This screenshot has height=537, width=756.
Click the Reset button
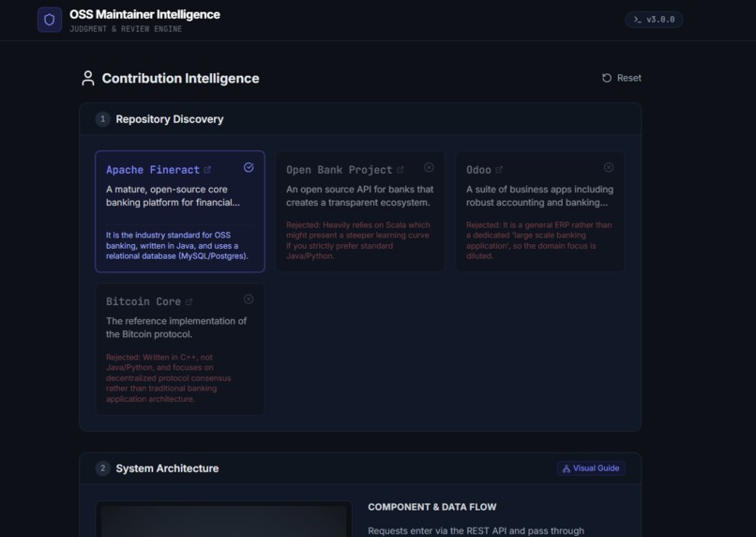point(622,78)
